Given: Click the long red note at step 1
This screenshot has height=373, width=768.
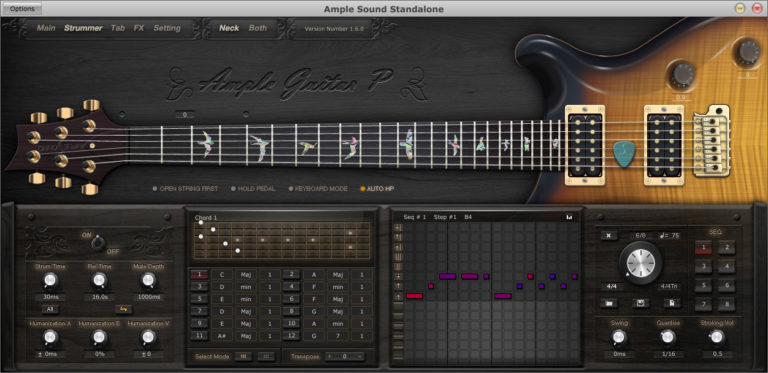Looking at the screenshot, I should (x=414, y=296).
